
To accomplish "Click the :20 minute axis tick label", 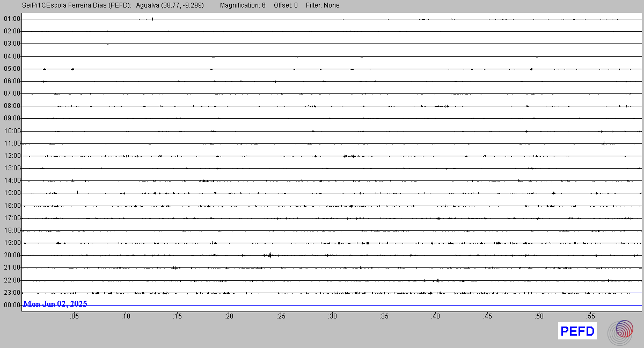I will 229,316.
